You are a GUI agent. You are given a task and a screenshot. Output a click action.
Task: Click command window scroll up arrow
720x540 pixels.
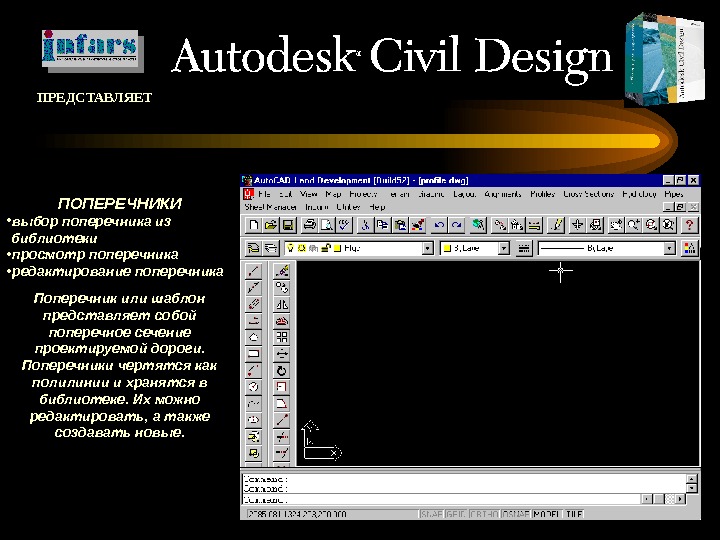tap(692, 479)
